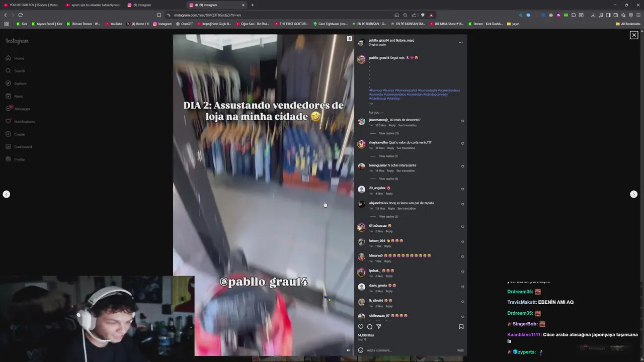The height and width of the screenshot is (362, 644).
Task: Open Explore in the Instagram sidebar
Action: point(16,83)
